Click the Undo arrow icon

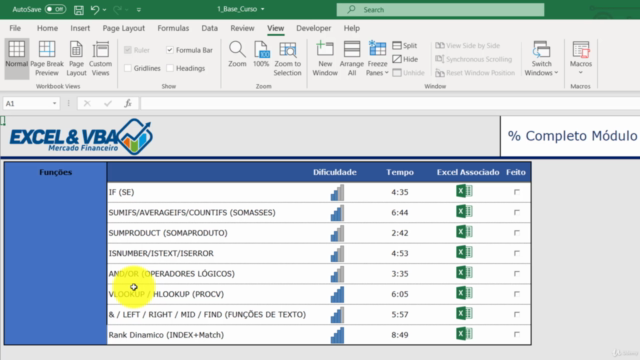(x=95, y=9)
